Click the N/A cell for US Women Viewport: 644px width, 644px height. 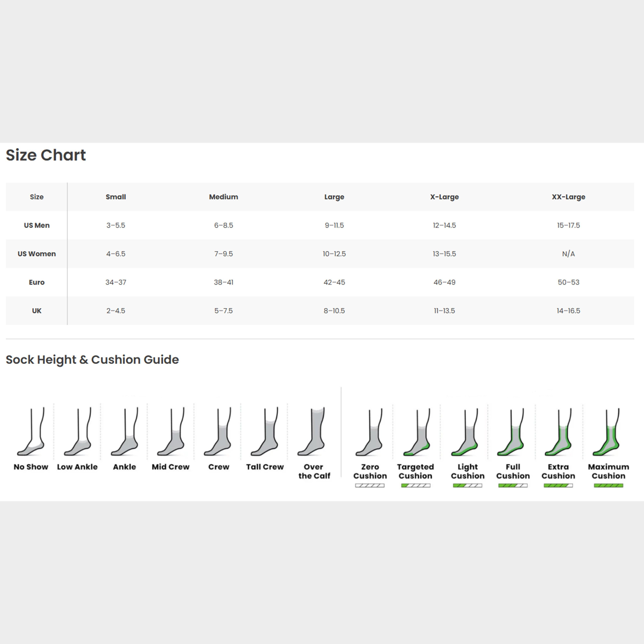(x=568, y=254)
